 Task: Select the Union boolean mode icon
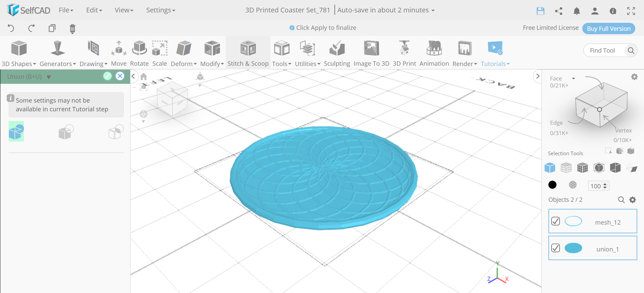(16, 131)
